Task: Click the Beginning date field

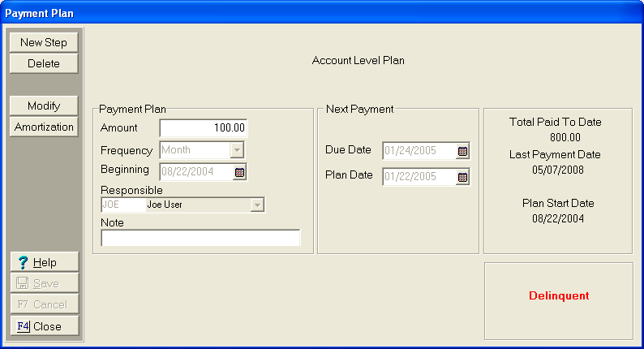Action: [195, 172]
